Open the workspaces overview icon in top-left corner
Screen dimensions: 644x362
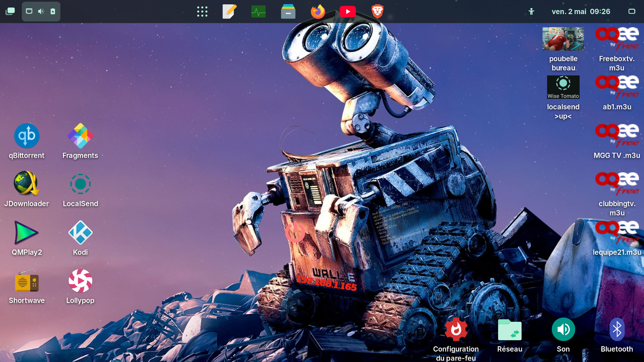(10, 11)
